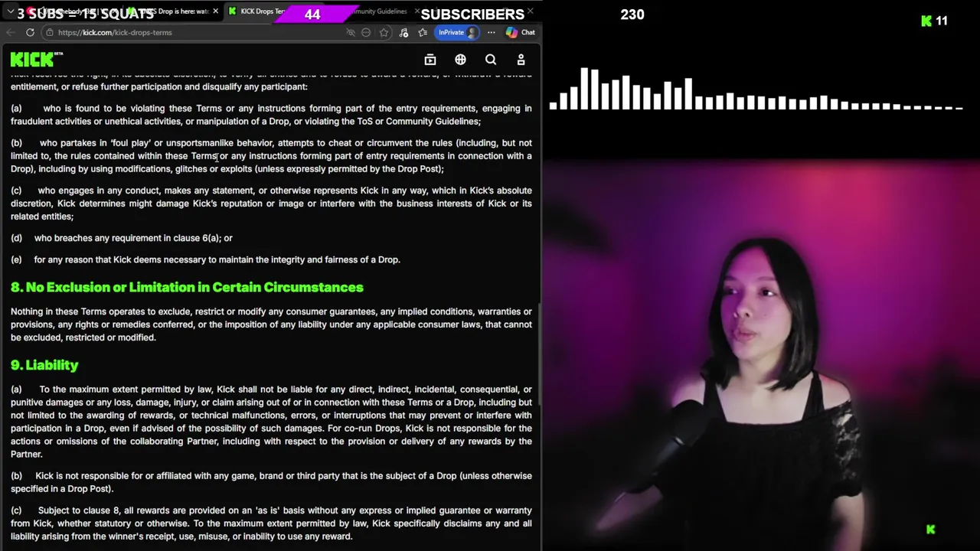This screenshot has height=551, width=980.
Task: Click the site info lock icon
Action: coord(49,32)
